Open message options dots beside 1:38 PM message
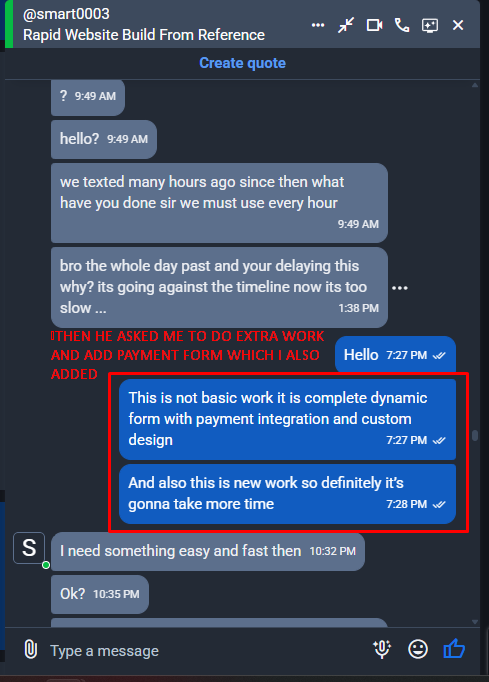489x682 pixels. coord(399,288)
